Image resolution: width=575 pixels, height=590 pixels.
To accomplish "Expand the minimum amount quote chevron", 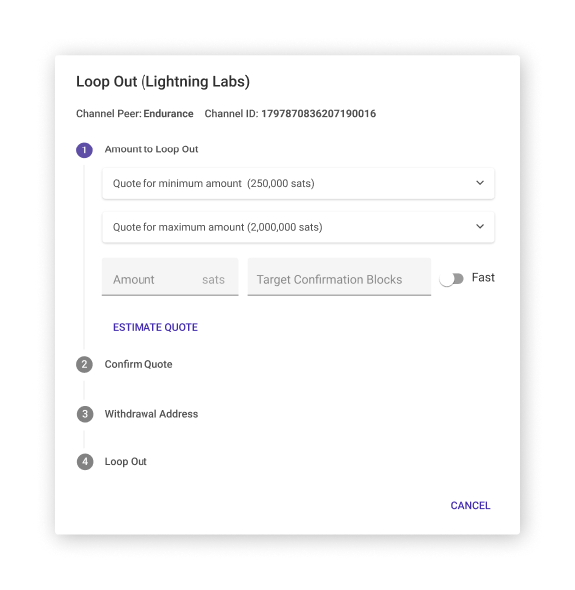I will [x=480, y=183].
